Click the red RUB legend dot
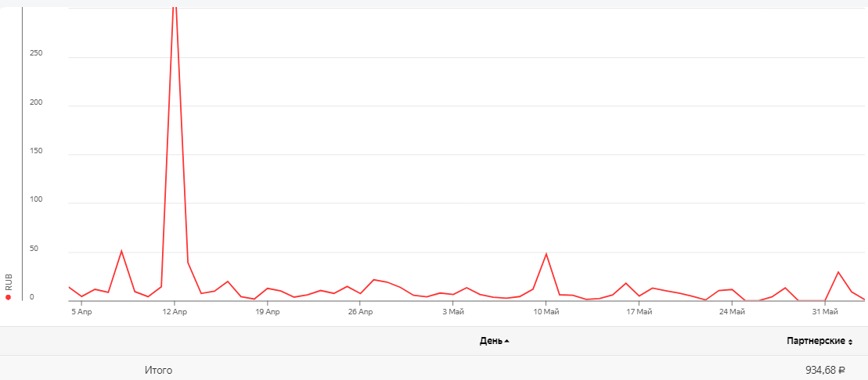Screen dimensions: 868x380 [8, 297]
